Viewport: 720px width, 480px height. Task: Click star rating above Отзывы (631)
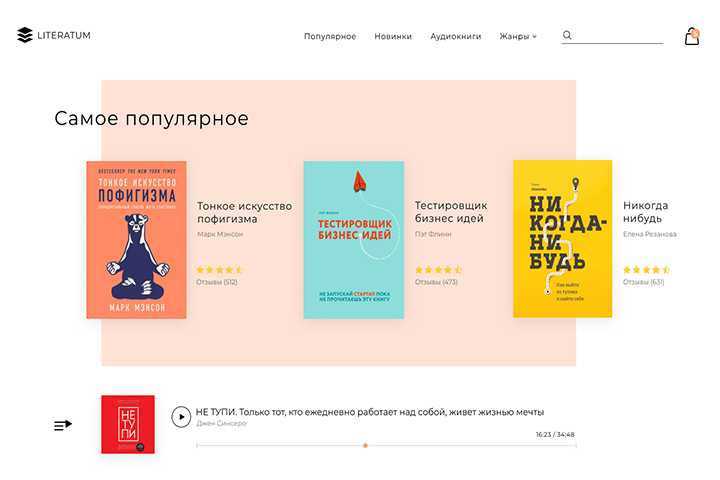coord(646,270)
